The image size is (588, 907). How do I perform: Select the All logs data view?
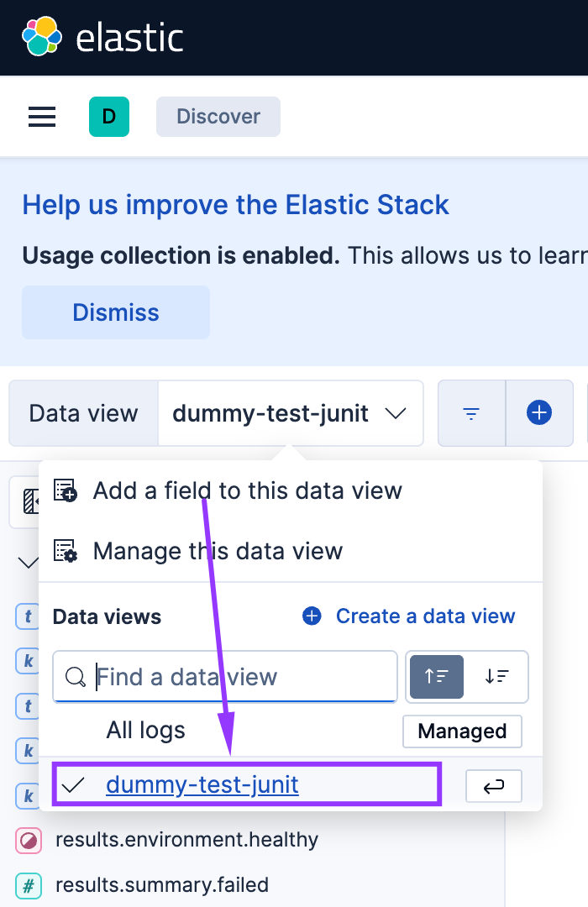point(145,730)
